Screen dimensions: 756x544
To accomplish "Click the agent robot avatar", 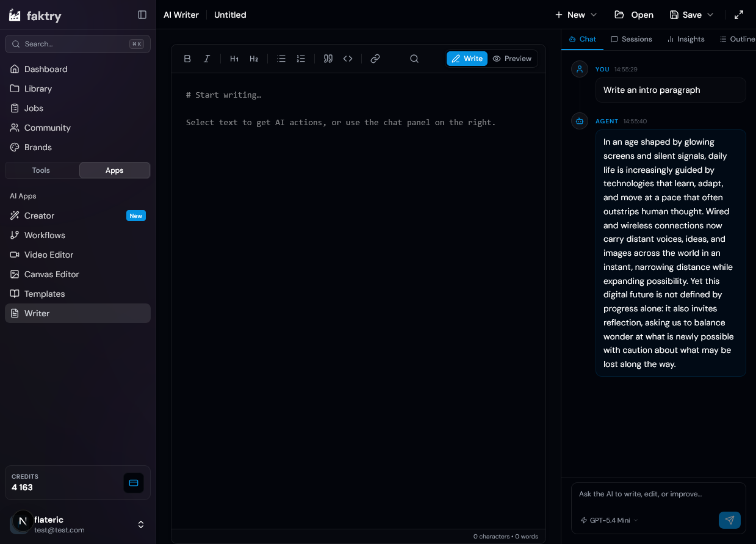I will pos(580,121).
